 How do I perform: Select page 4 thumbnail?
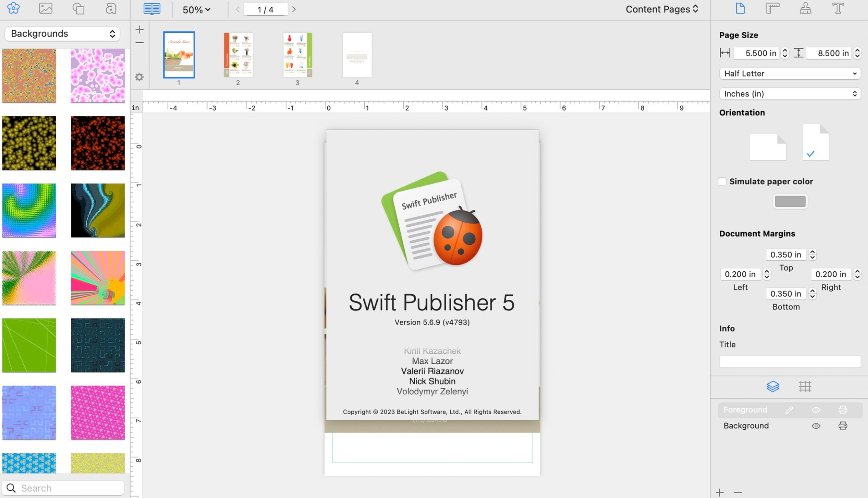coord(357,55)
